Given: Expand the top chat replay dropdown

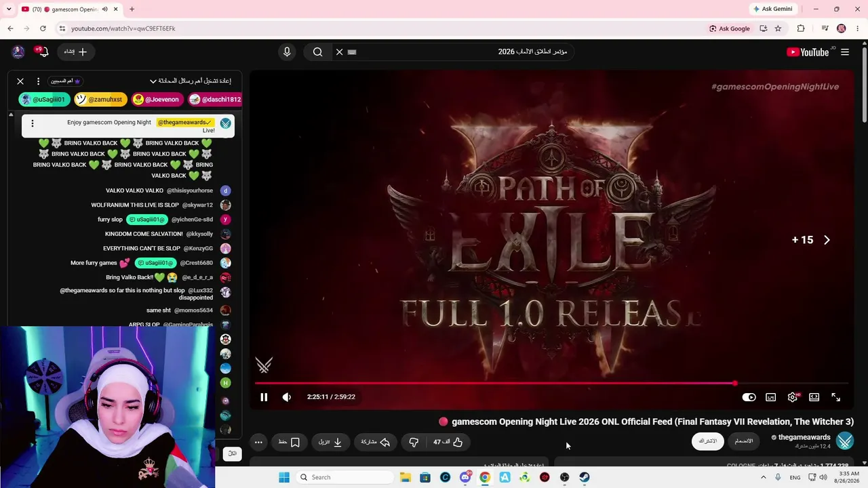Looking at the screenshot, I should 190,81.
